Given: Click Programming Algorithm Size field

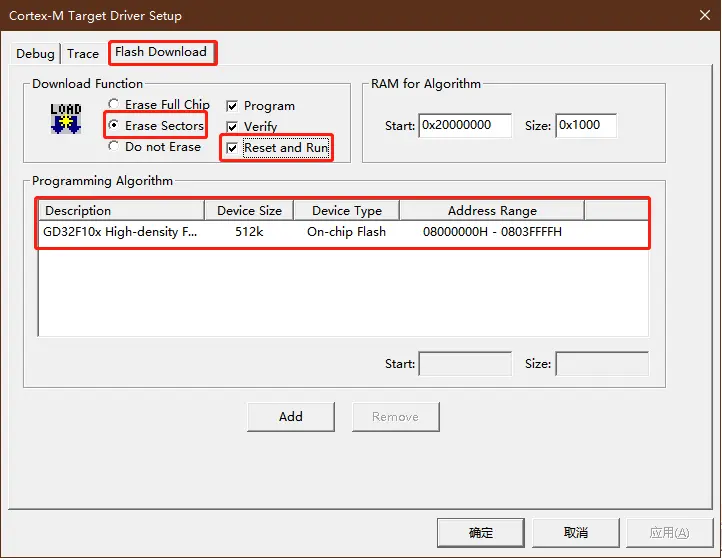Looking at the screenshot, I should point(602,364).
